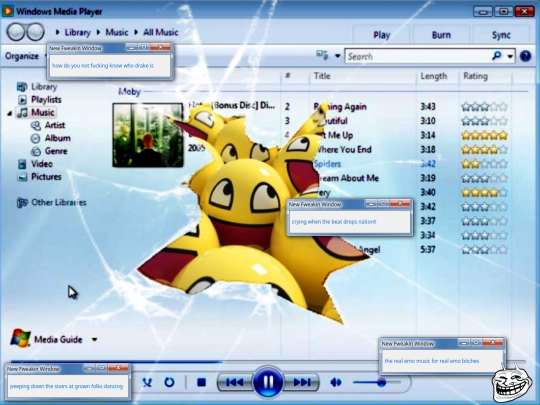The height and width of the screenshot is (405, 540).
Task: Open search options dropdown arrow
Action: [510, 56]
